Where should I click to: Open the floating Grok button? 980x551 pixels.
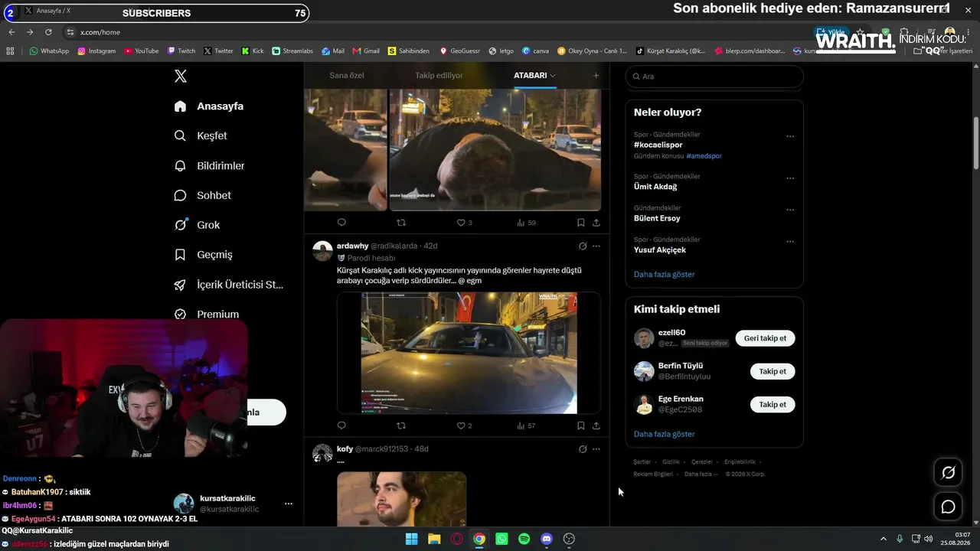pyautogui.click(x=948, y=473)
